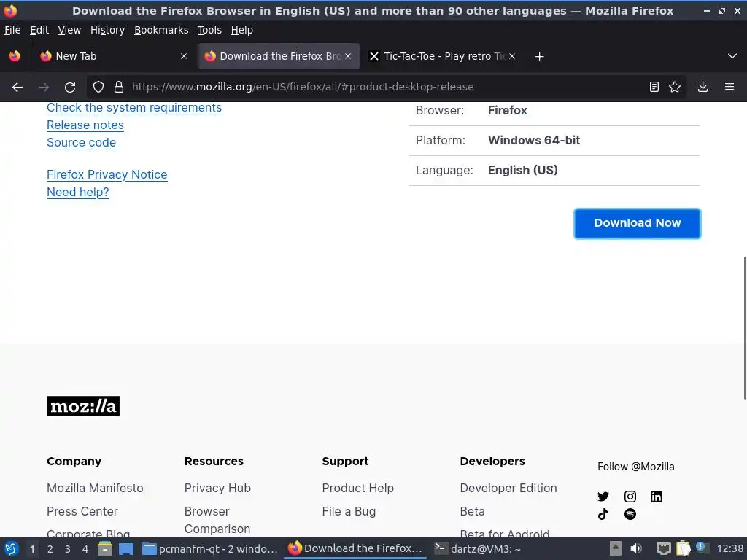This screenshot has height=560, width=747.
Task: Open the Help menu
Action: tap(242, 30)
